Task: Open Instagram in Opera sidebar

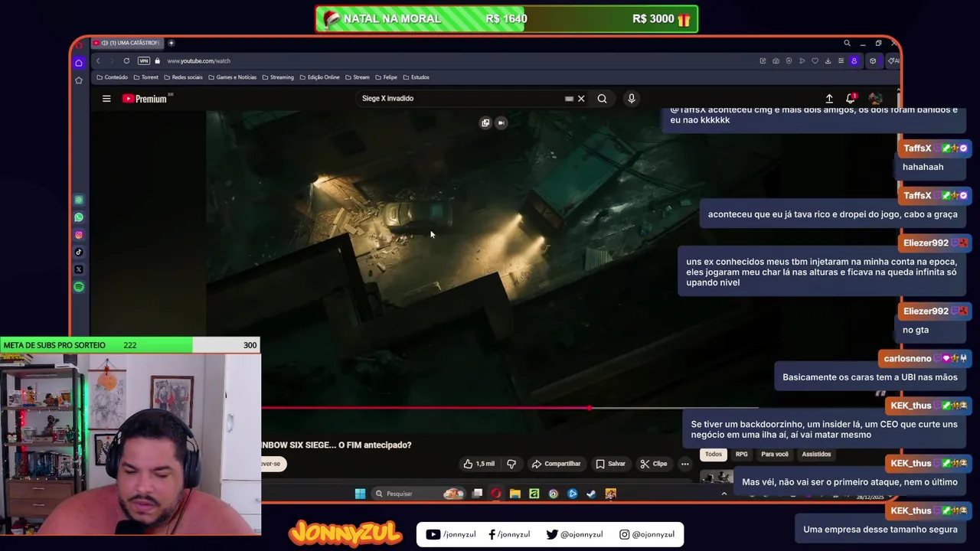Action: click(79, 235)
